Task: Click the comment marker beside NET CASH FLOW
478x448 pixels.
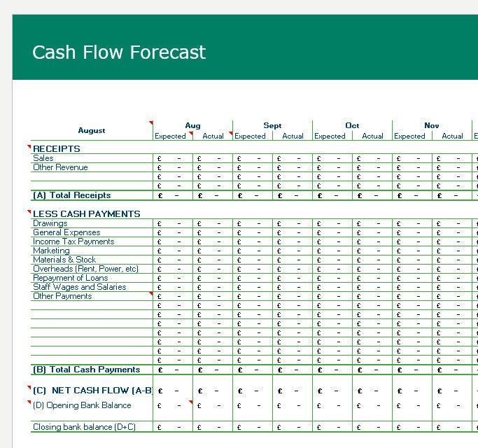Action: click(29, 388)
